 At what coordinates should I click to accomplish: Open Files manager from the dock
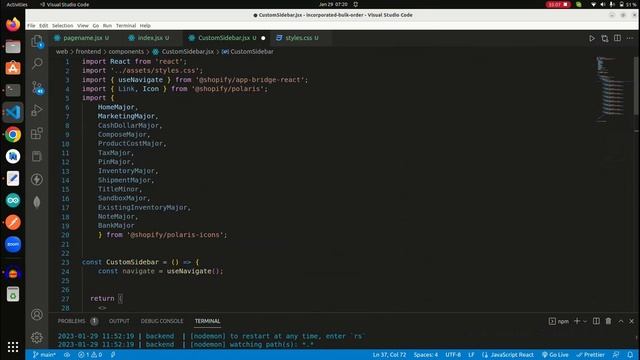(x=13, y=46)
